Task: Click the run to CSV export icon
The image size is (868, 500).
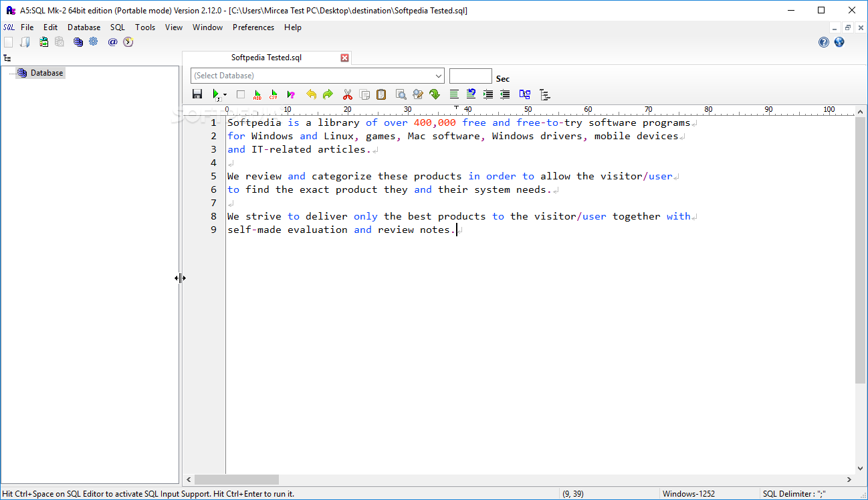Action: coord(274,94)
